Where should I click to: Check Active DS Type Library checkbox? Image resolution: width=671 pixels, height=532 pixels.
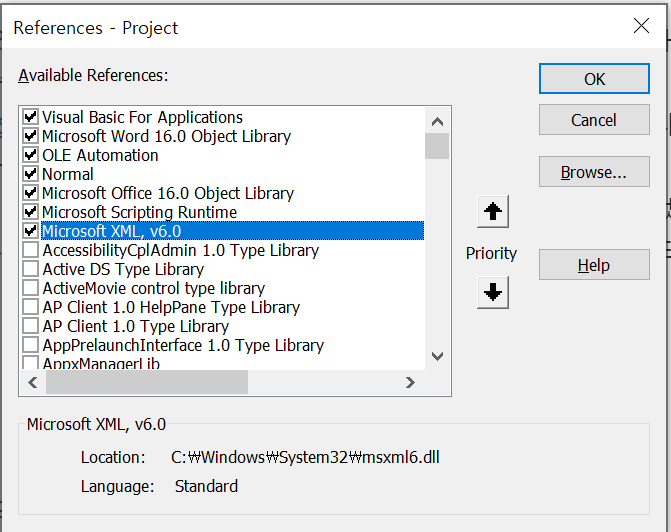pyautogui.click(x=30, y=269)
